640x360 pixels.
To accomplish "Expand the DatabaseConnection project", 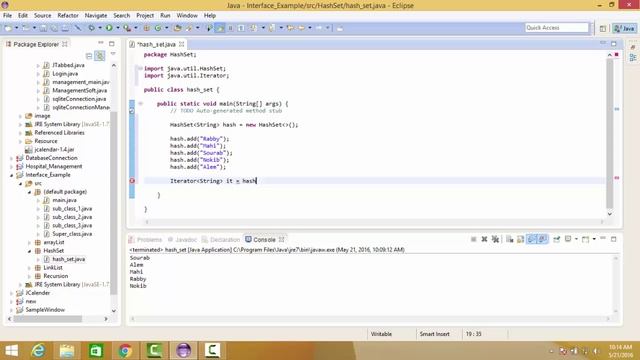I will pos(11,158).
